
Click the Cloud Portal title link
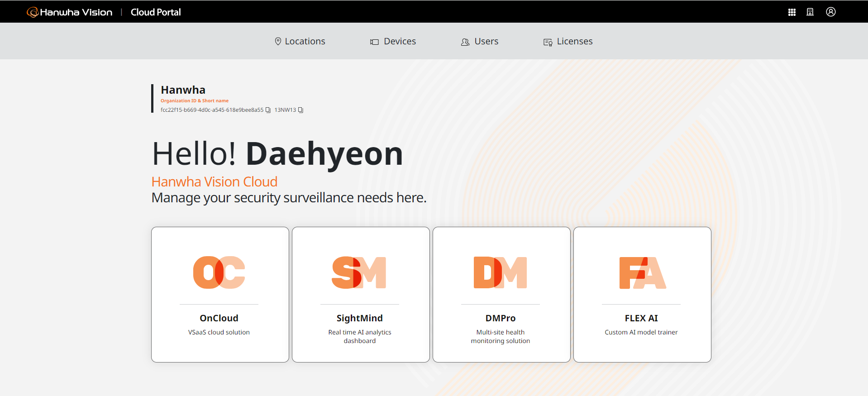(x=156, y=12)
